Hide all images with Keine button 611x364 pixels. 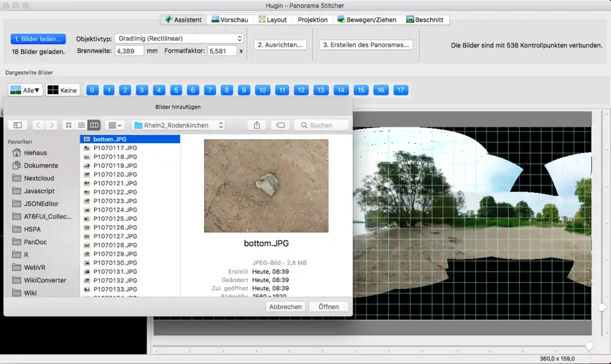coord(62,90)
